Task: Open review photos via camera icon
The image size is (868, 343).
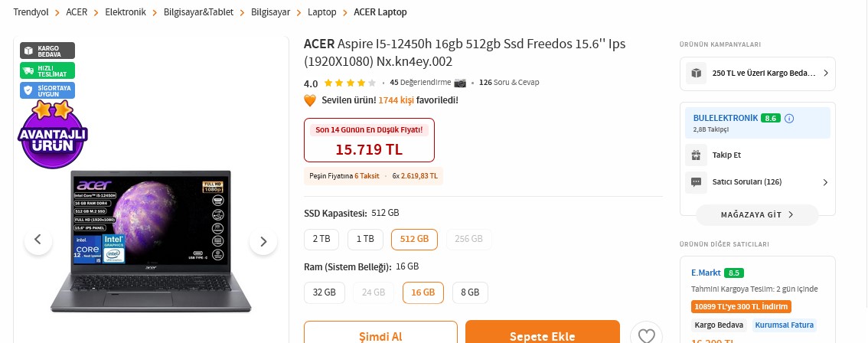Action: coord(460,83)
